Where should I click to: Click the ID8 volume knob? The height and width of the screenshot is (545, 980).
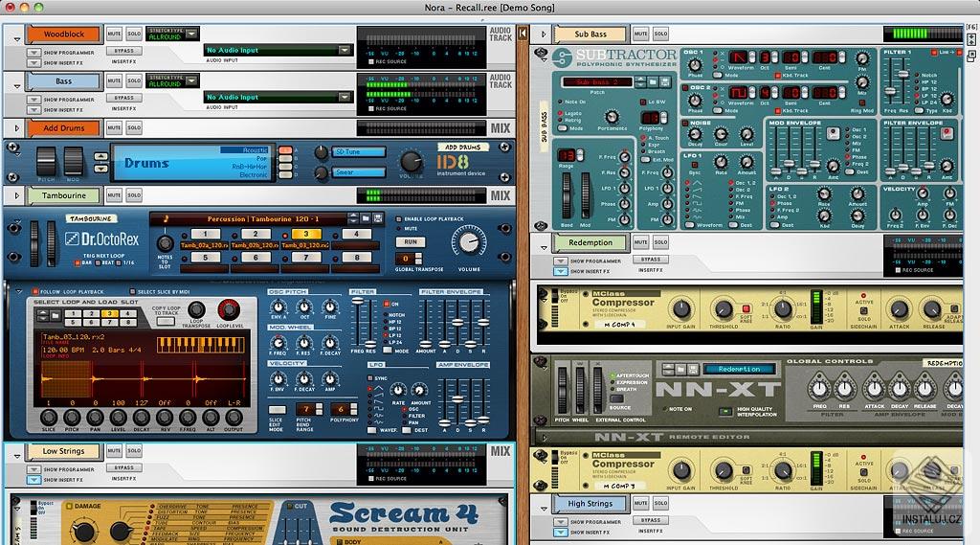(411, 162)
